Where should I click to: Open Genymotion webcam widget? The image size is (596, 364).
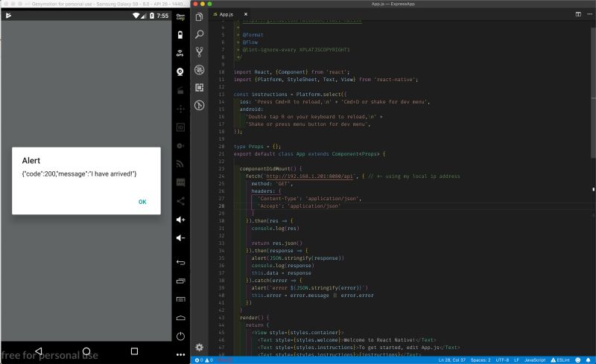[x=180, y=71]
